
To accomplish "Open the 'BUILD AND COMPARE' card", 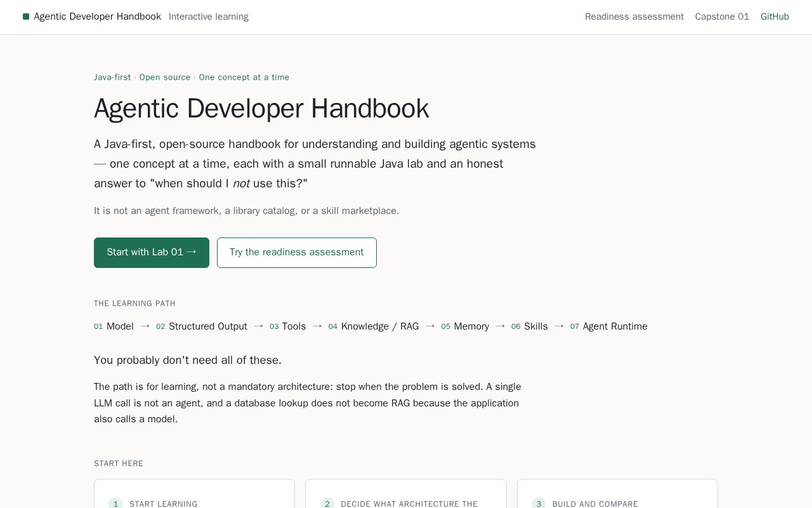I will point(617,494).
